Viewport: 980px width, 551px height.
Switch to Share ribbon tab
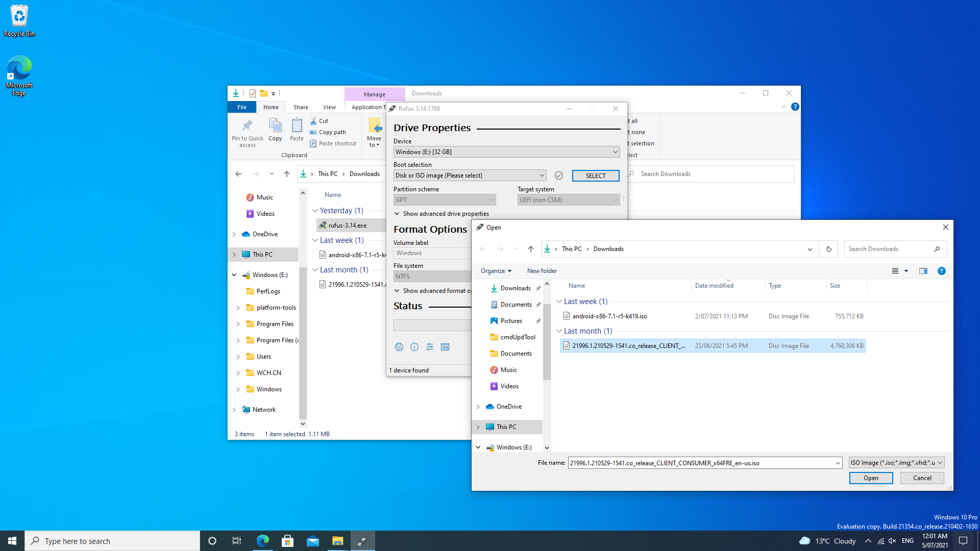point(301,107)
